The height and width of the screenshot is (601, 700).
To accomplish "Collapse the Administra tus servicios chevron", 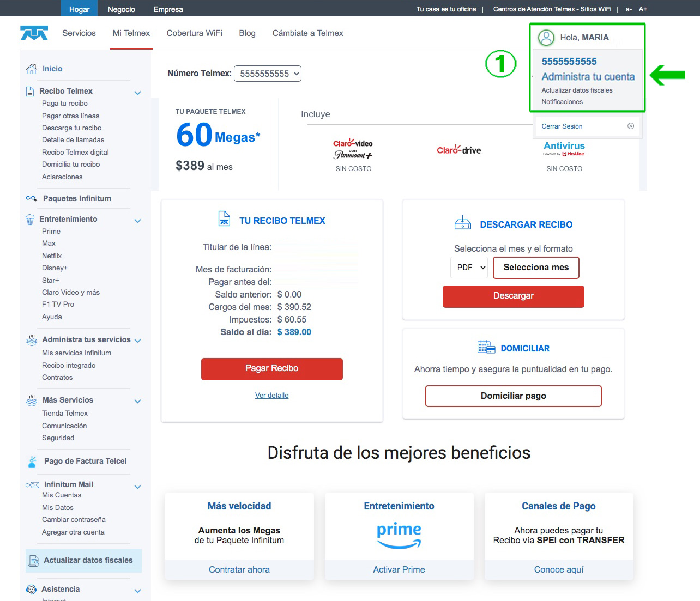I will (138, 341).
